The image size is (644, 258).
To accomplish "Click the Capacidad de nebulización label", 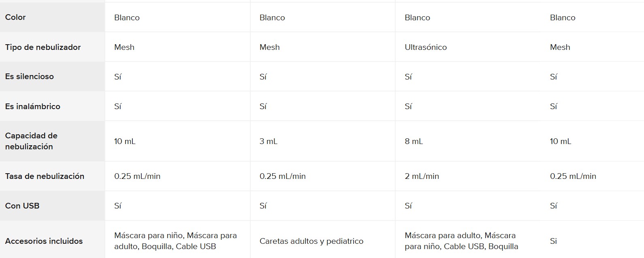I will tap(31, 141).
